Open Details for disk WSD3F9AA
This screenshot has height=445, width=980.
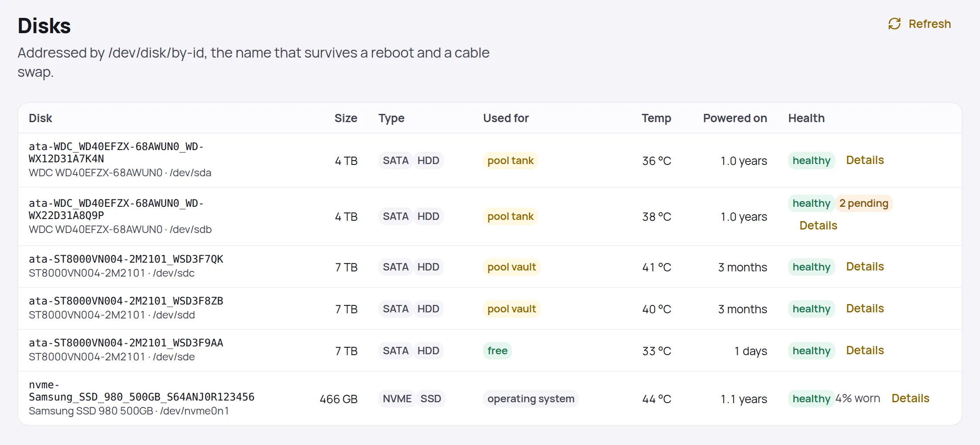(865, 350)
